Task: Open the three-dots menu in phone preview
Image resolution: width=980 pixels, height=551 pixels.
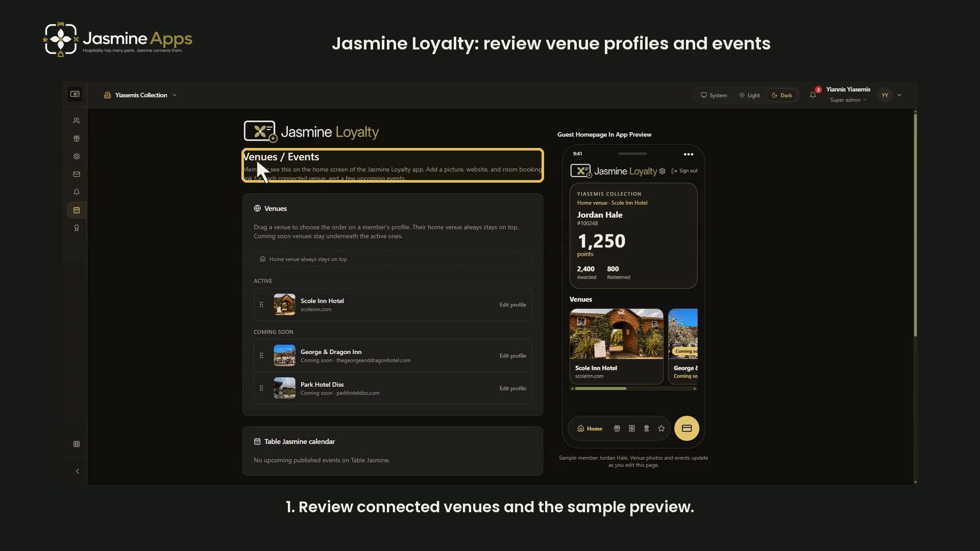Action: [689, 154]
